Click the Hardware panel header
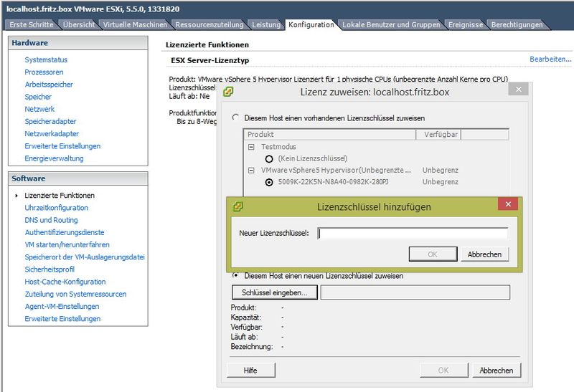The height and width of the screenshot is (392, 574). pos(78,43)
